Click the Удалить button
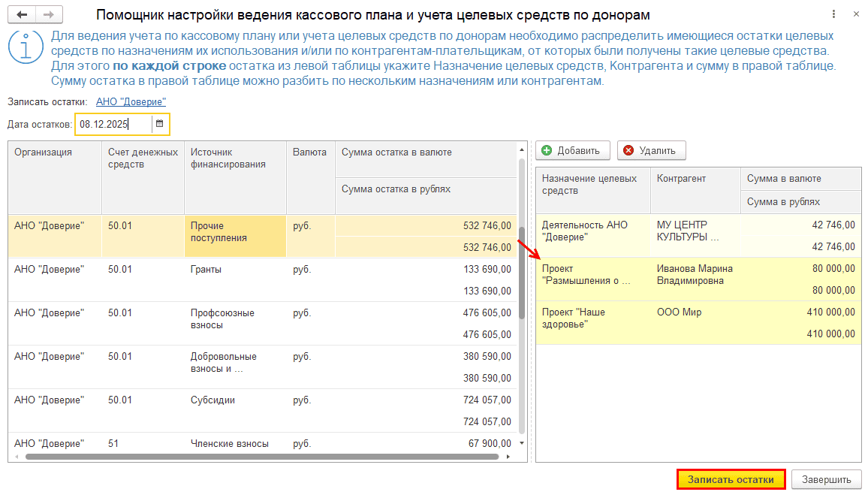Screen dimensions: 868x495 (651, 151)
